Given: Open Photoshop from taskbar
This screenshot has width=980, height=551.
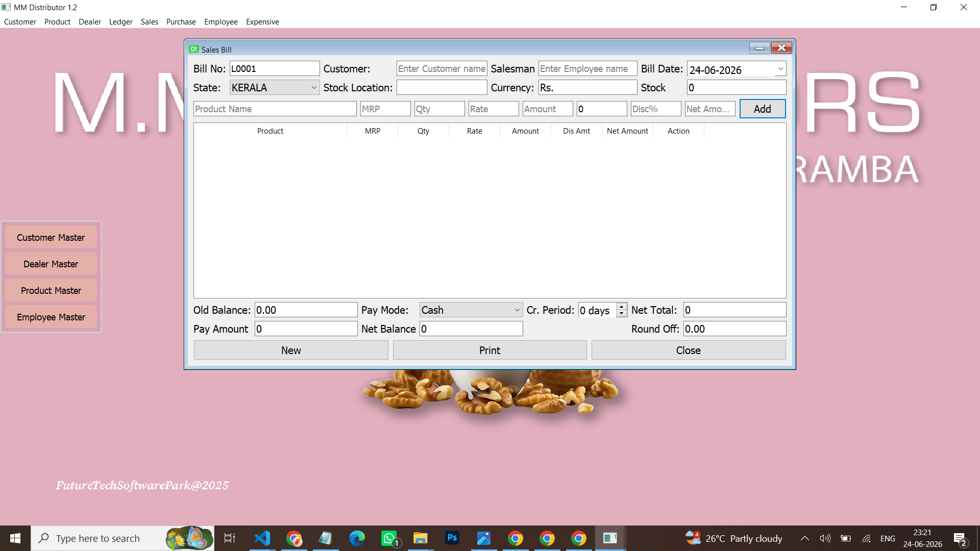Looking at the screenshot, I should (x=452, y=538).
